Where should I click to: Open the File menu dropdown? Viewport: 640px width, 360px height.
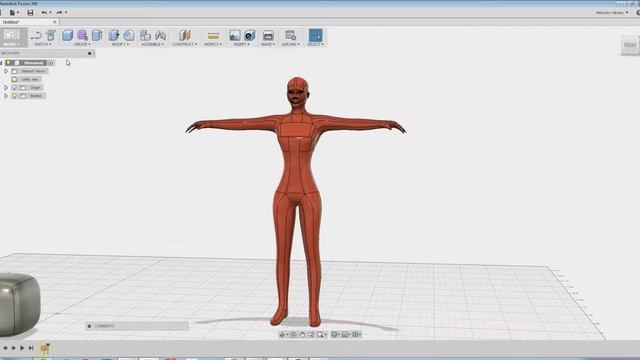click(x=13, y=13)
